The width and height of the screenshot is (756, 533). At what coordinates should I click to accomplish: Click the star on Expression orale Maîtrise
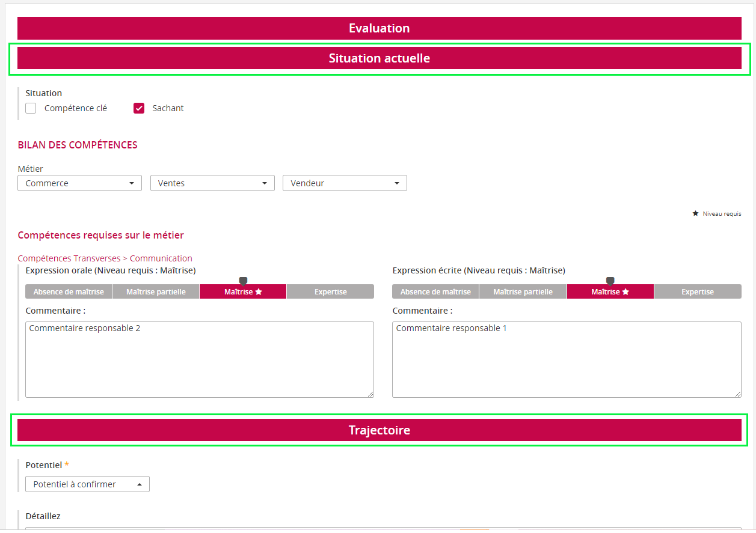coord(259,291)
